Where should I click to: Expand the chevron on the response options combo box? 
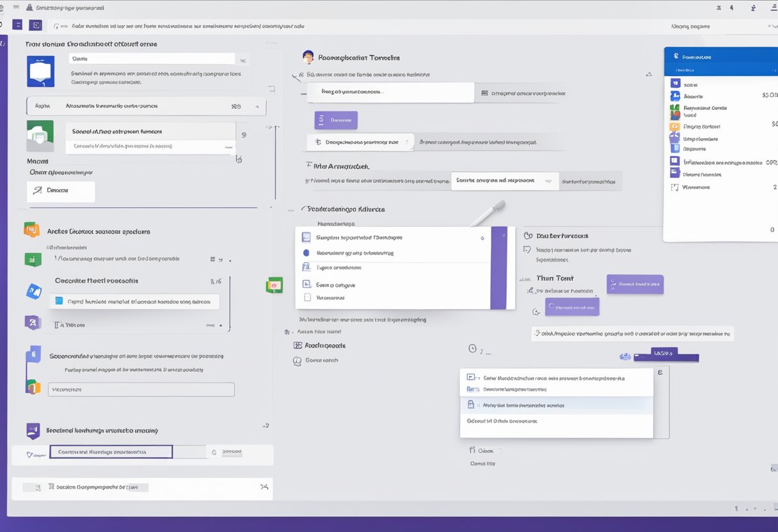click(x=550, y=181)
